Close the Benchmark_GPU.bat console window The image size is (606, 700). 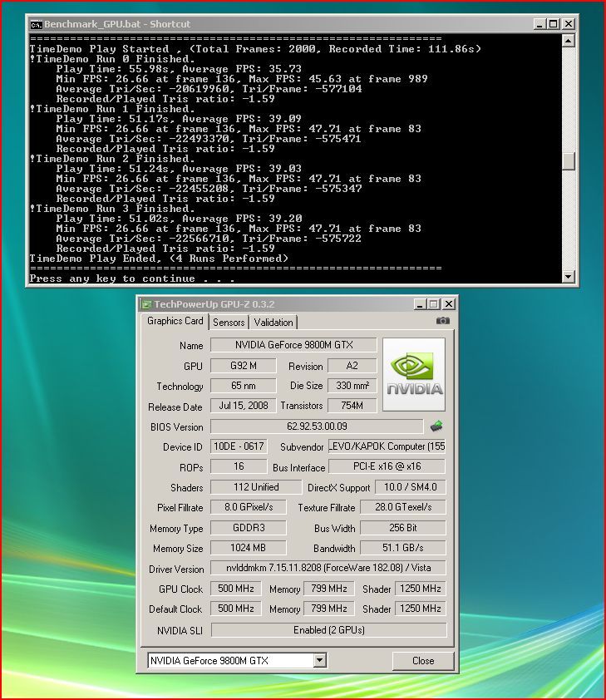click(568, 24)
